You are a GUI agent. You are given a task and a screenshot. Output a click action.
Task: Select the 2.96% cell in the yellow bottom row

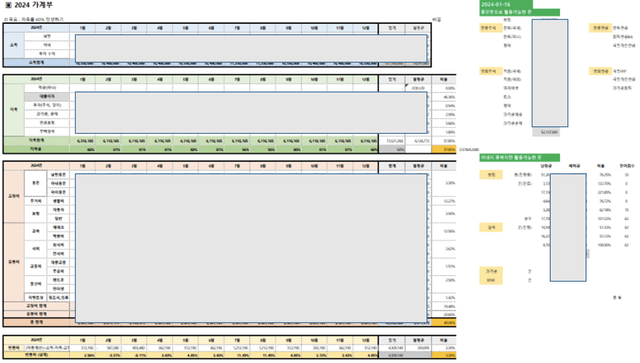[82, 356]
